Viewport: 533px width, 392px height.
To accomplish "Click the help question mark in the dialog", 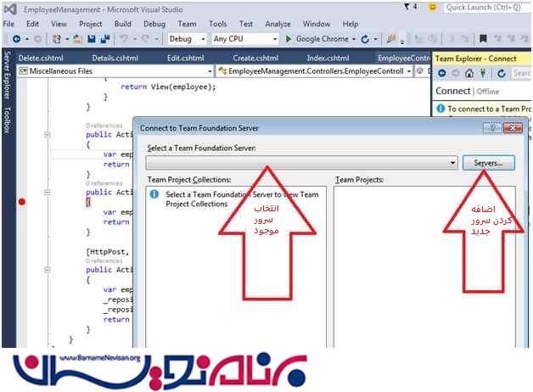I will point(491,127).
